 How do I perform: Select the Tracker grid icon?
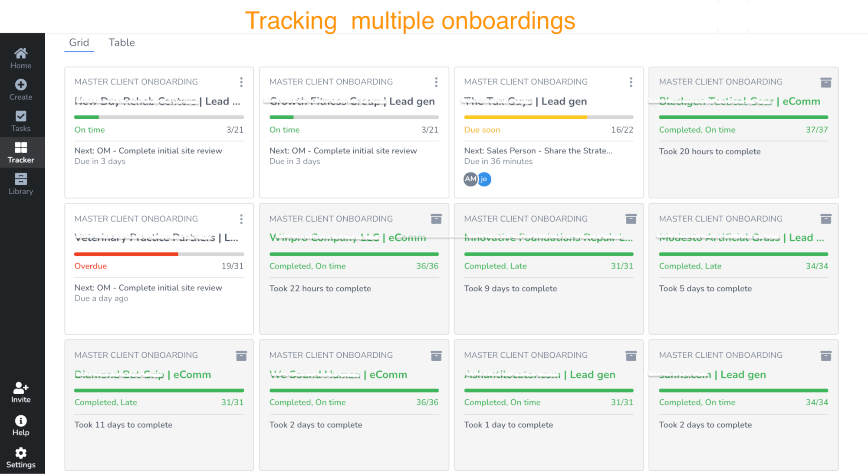pos(20,148)
